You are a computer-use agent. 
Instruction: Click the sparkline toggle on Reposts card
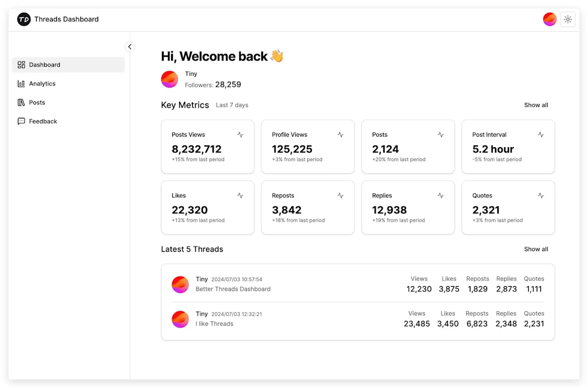click(x=341, y=195)
